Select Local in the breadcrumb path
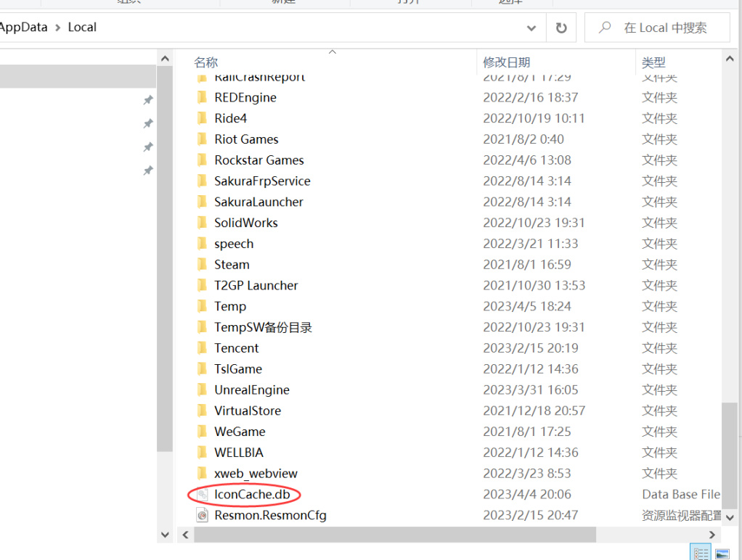 click(x=82, y=27)
